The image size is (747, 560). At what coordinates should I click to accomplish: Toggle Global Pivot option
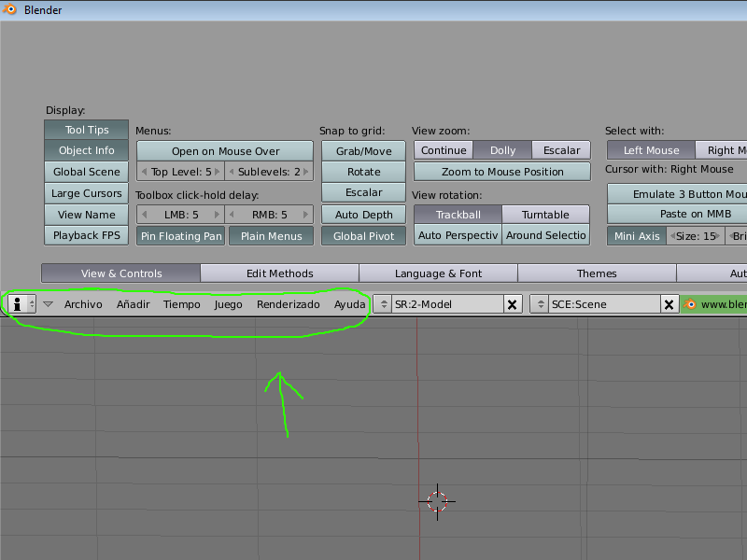364,236
